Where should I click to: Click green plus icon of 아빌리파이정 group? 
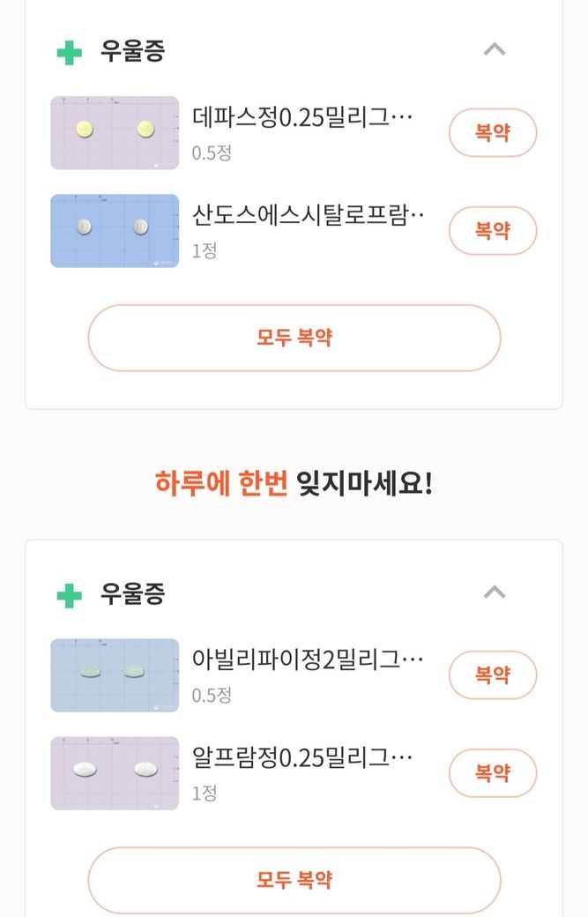(69, 595)
